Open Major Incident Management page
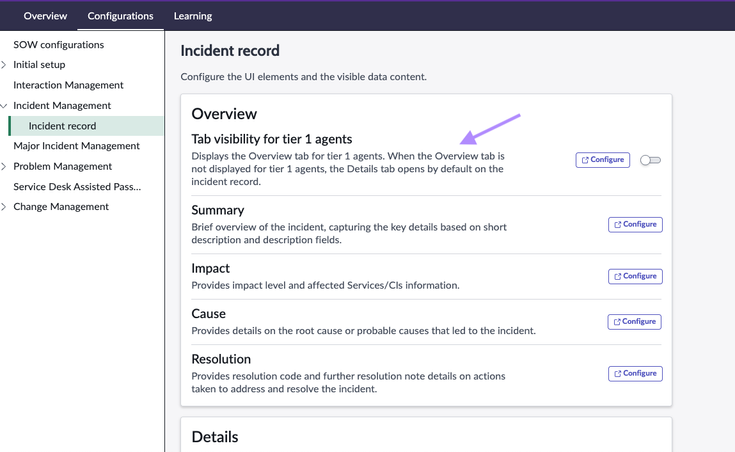Screen dimensions: 735x452 tap(76, 146)
